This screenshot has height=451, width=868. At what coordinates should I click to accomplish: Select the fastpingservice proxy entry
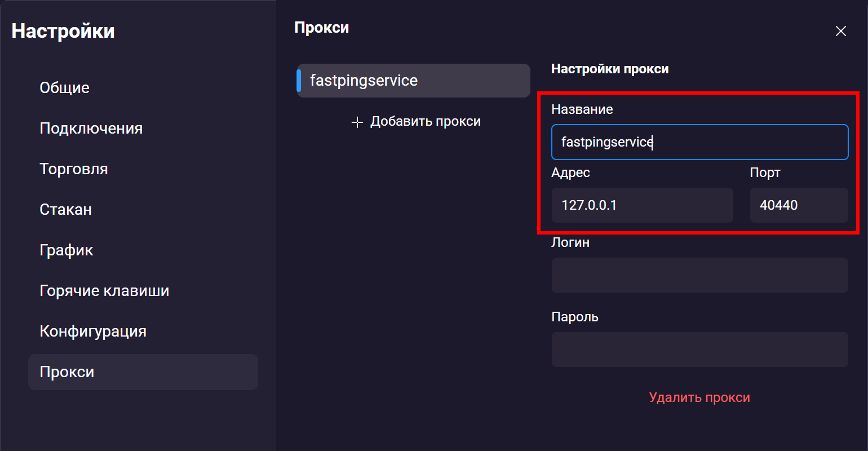coord(413,81)
